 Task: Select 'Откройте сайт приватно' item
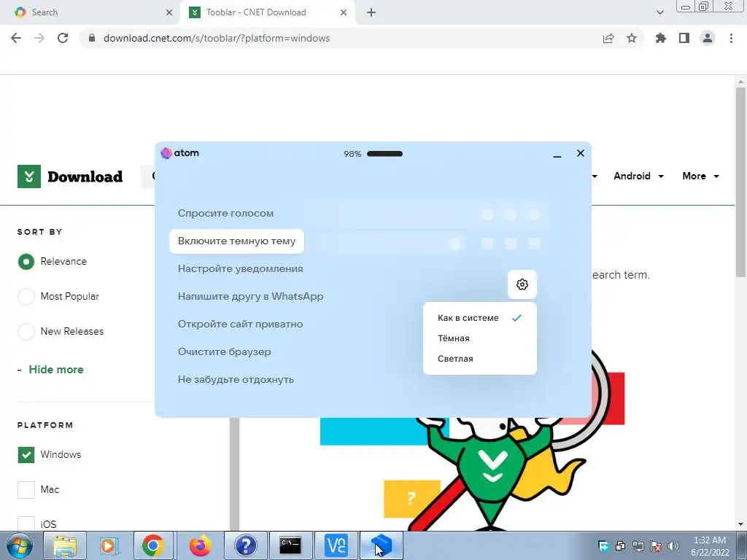click(x=240, y=324)
